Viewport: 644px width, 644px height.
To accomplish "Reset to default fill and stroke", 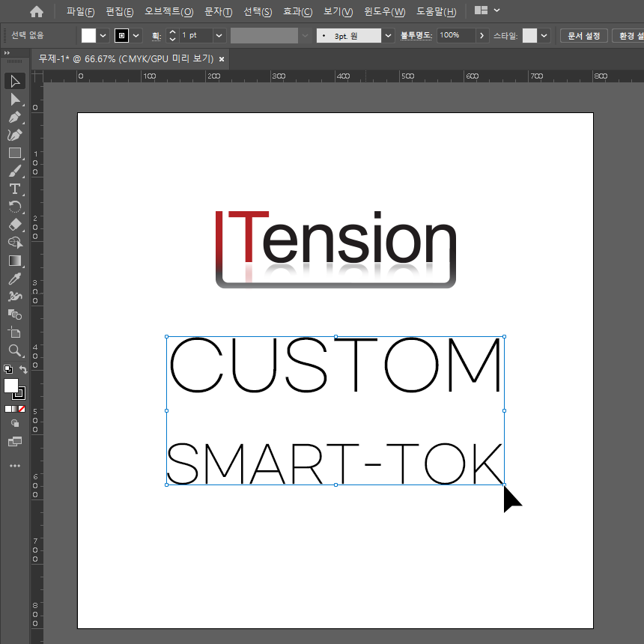I will click(7, 370).
